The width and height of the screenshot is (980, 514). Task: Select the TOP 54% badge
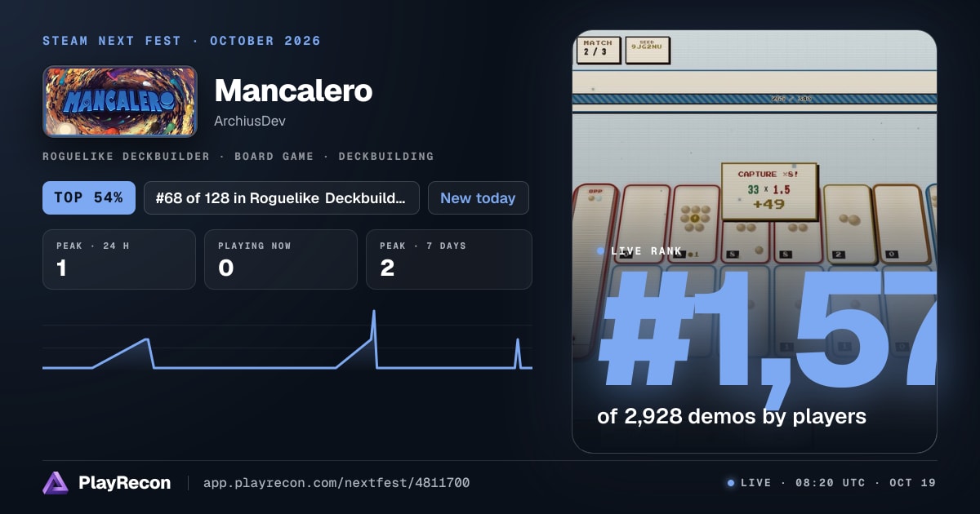point(89,197)
